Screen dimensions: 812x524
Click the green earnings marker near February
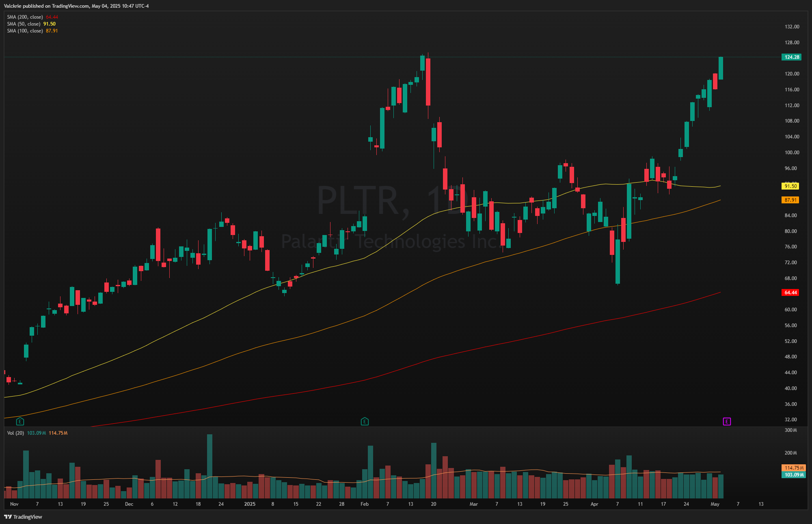[365, 421]
